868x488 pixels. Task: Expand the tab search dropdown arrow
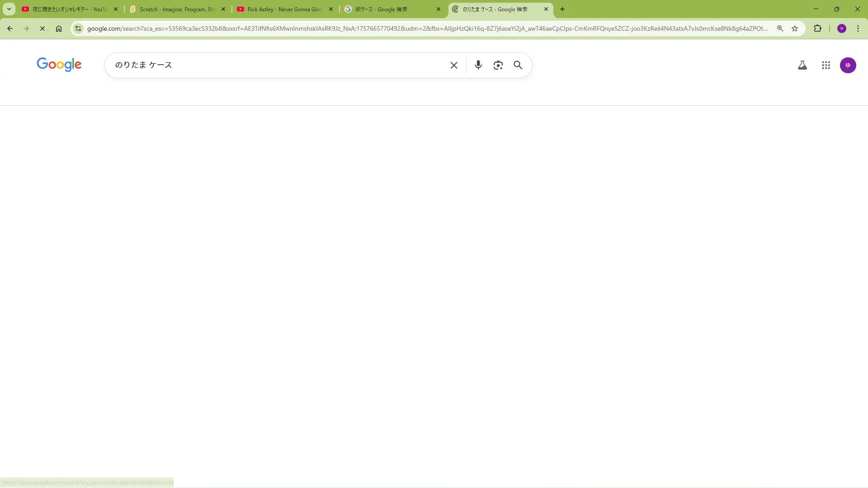(x=9, y=9)
